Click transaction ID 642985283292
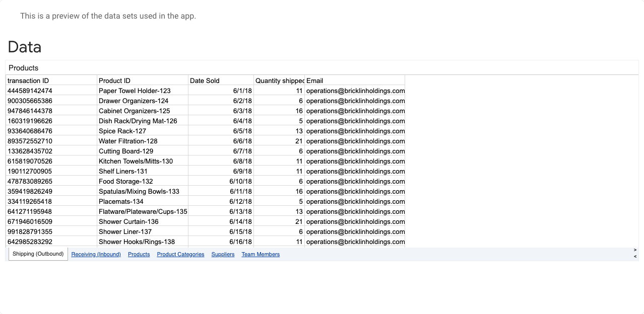Image resolution: width=644 pixels, height=314 pixels. point(51,242)
